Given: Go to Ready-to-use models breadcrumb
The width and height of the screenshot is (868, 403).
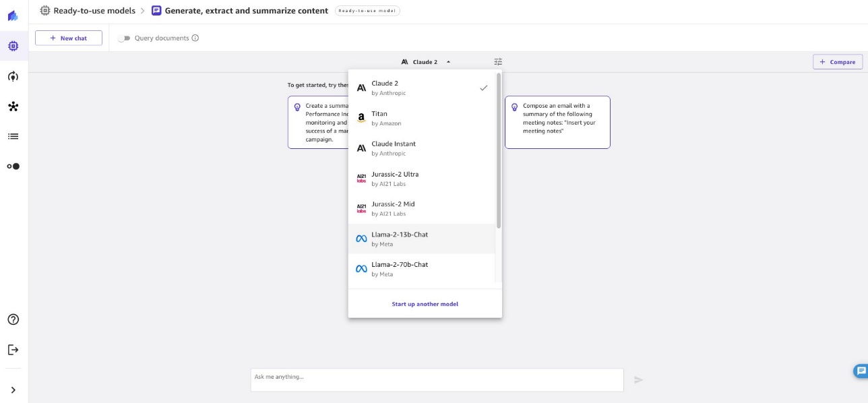Looking at the screenshot, I should (94, 11).
